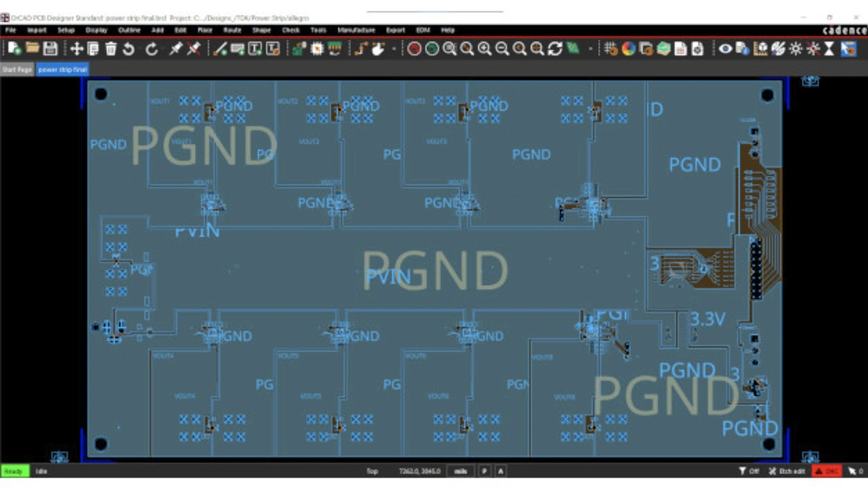Image resolution: width=868 pixels, height=489 pixels.
Task: Select the Move tool in toolbar
Action: (77, 49)
